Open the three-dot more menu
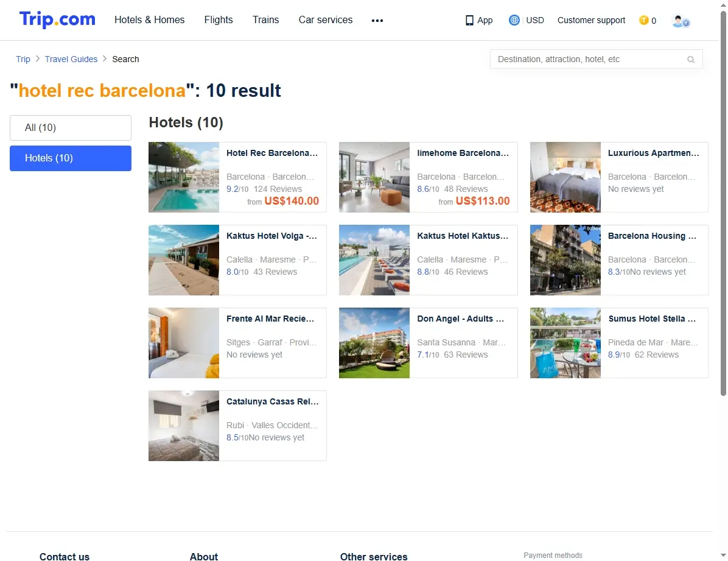This screenshot has height=561, width=728. coord(377,21)
